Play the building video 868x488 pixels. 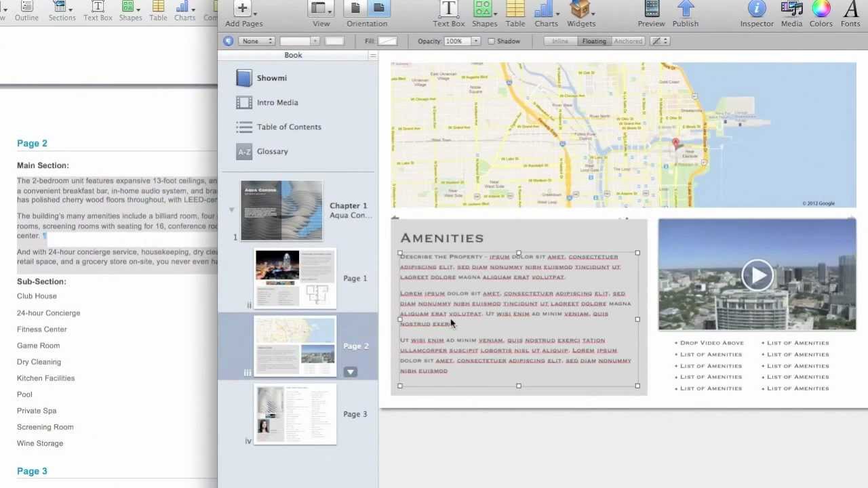(757, 275)
